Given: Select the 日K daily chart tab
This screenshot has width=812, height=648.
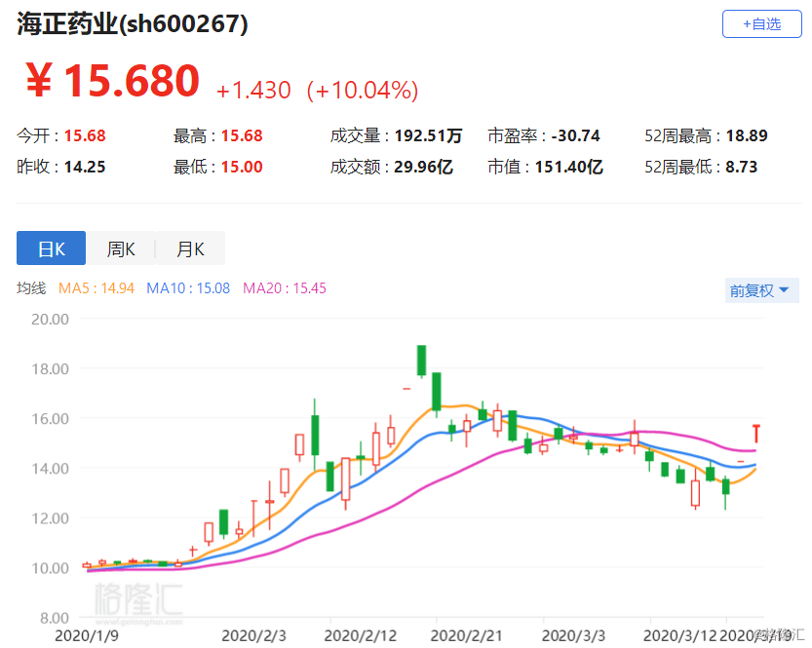Looking at the screenshot, I should coord(51,248).
